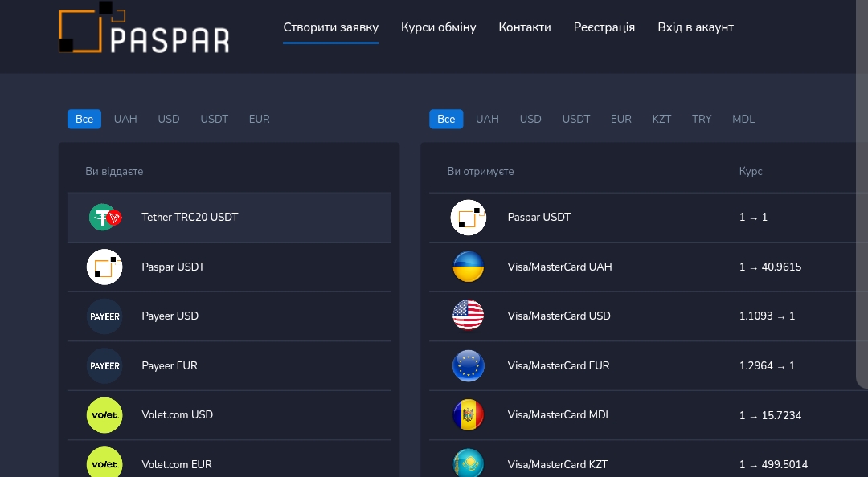Filter receive currencies by TRY
The height and width of the screenshot is (477, 868).
[x=702, y=119]
